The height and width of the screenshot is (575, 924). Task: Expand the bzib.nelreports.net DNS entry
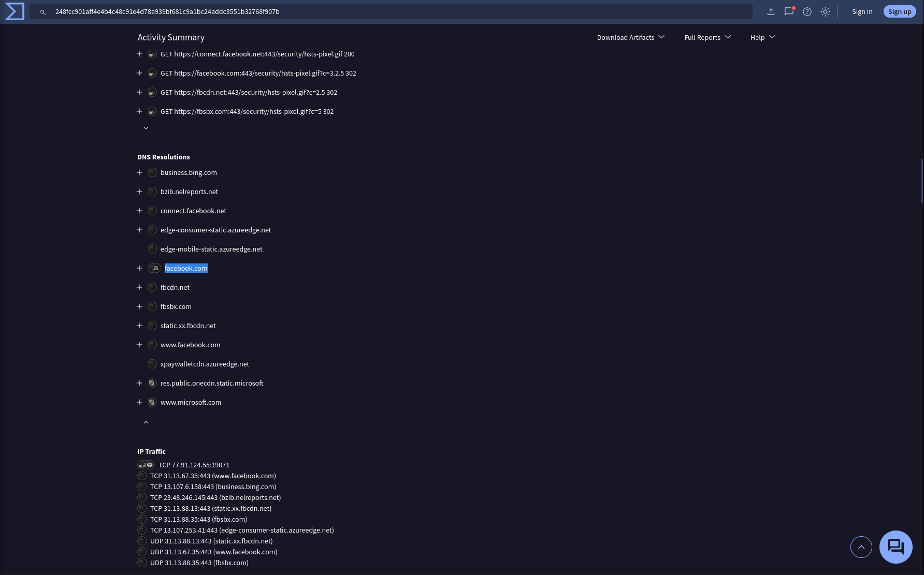tap(139, 191)
